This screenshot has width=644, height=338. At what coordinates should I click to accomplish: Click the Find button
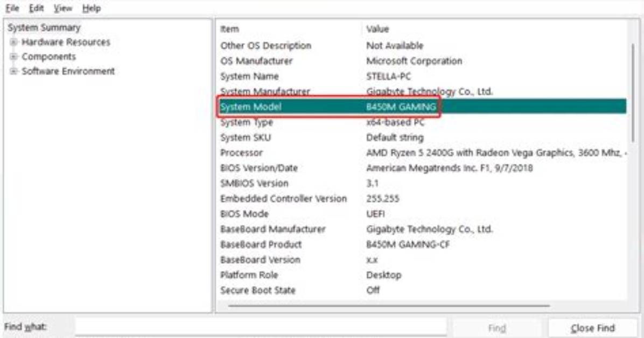pos(496,328)
